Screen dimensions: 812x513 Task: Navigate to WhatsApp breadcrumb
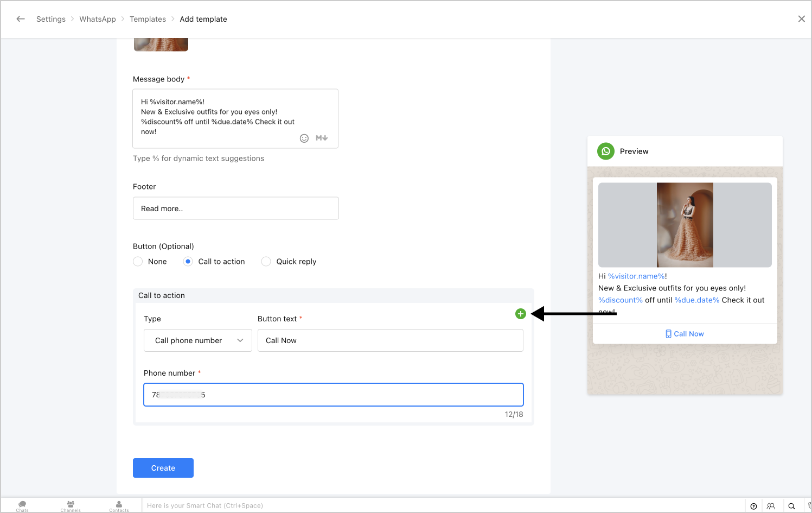click(98, 19)
